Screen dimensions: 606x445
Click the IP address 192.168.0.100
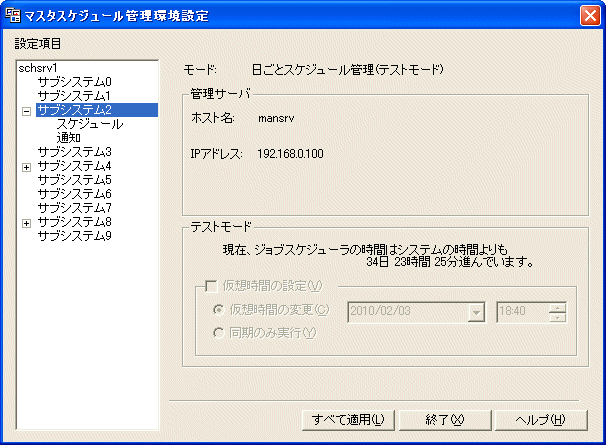(290, 154)
